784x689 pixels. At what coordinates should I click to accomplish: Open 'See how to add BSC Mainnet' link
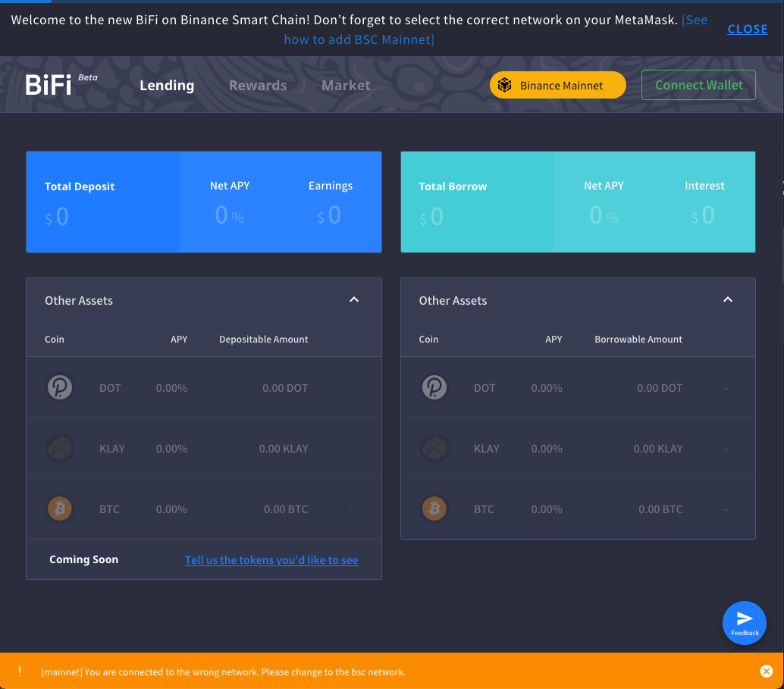pyautogui.click(x=359, y=39)
